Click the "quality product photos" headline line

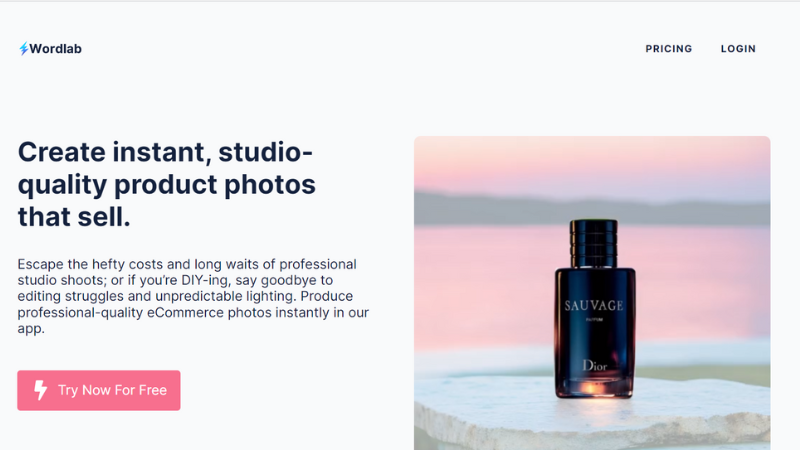pyautogui.click(x=167, y=185)
